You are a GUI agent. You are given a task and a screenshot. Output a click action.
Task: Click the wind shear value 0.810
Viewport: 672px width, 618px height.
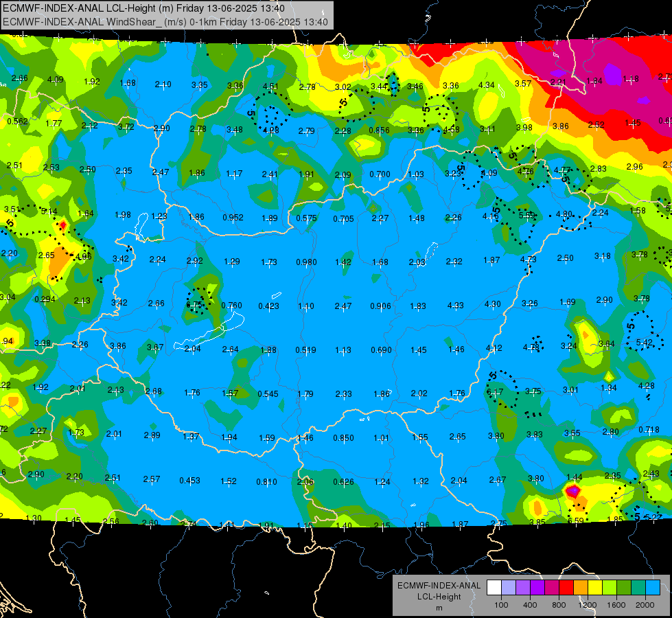click(x=266, y=481)
